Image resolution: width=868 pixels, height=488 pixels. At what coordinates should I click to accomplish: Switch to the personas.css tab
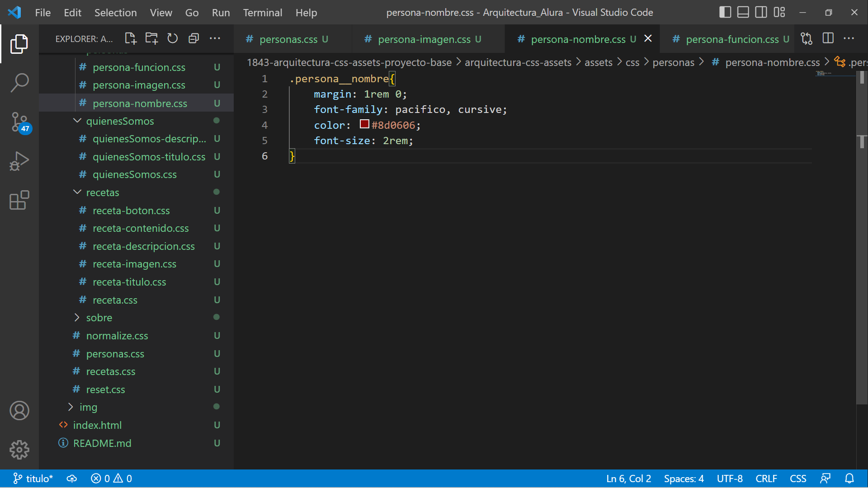click(288, 39)
